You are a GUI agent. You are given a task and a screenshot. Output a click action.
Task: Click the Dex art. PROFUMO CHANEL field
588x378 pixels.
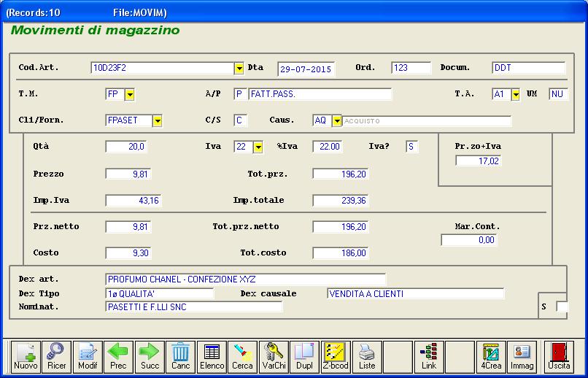click(x=246, y=279)
